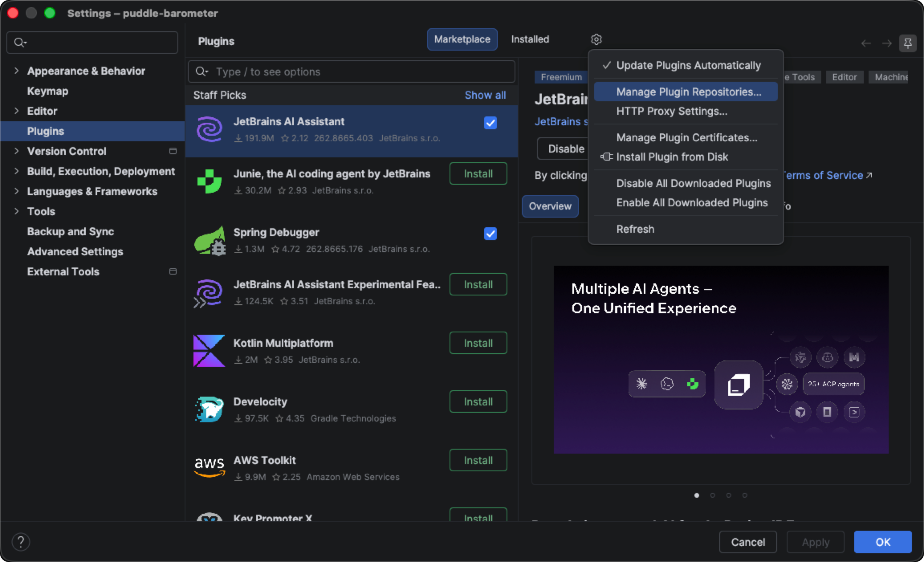Open HTTP Proxy Settings menu item
This screenshot has height=562, width=924.
pyautogui.click(x=686, y=111)
